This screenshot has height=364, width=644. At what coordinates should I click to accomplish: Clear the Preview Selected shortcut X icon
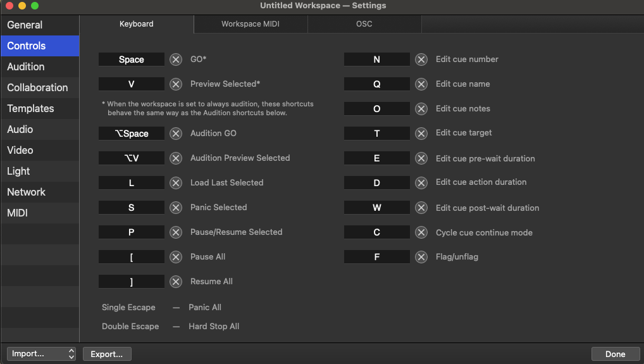coord(176,84)
